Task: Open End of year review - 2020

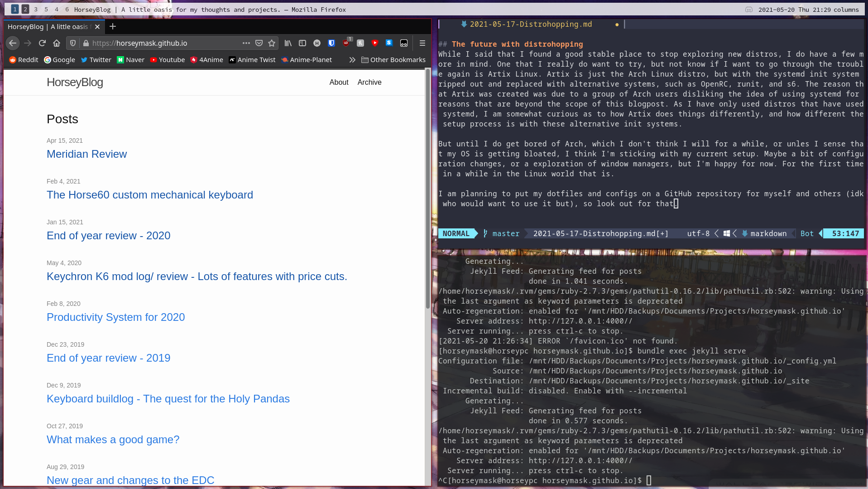Action: (x=108, y=236)
